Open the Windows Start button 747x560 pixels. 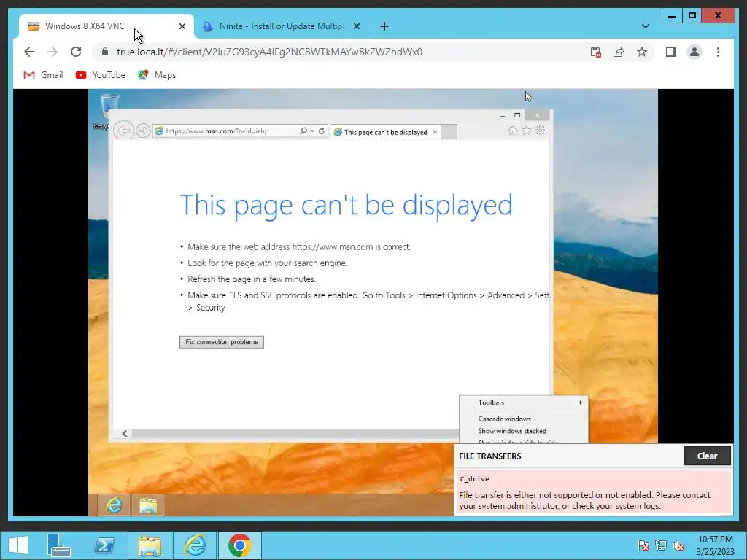[x=18, y=545]
